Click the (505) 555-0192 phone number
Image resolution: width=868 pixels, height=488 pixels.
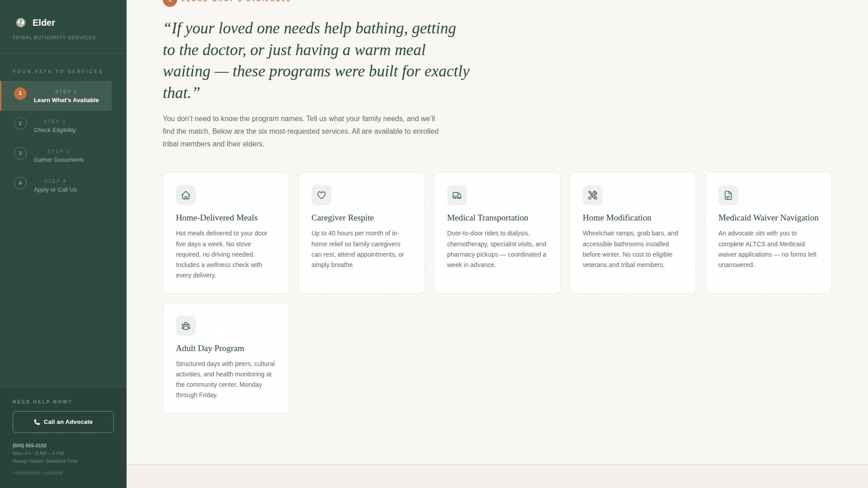pyautogui.click(x=30, y=446)
